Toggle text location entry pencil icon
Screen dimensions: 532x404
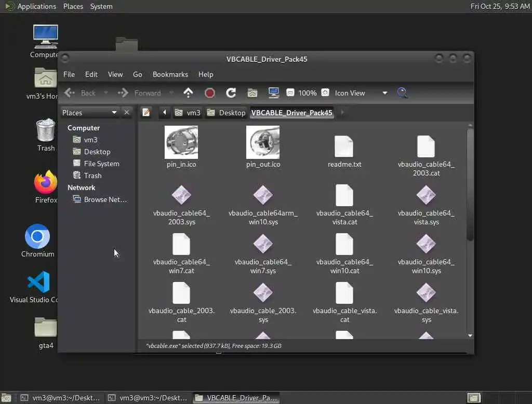pos(146,112)
